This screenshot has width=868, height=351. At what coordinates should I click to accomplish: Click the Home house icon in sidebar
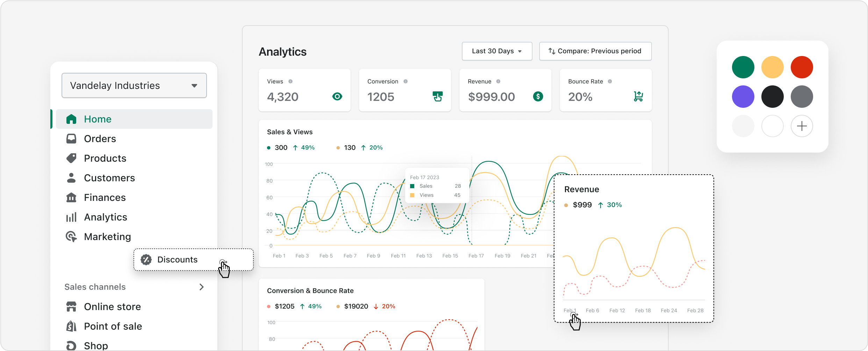point(71,119)
